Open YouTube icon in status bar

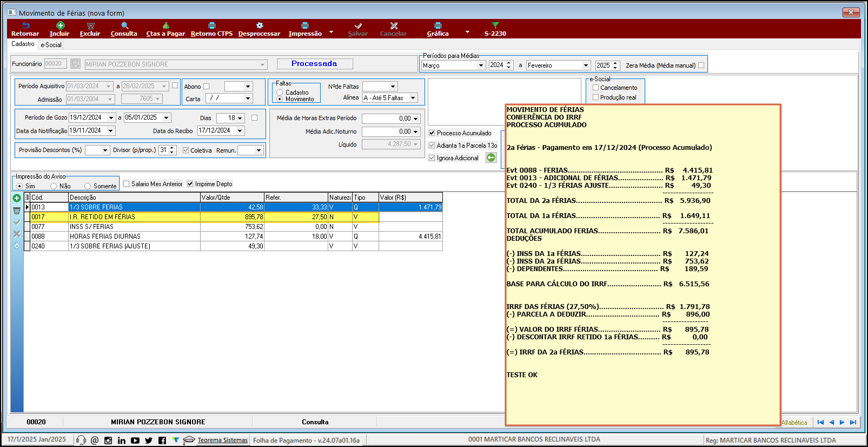(135, 441)
